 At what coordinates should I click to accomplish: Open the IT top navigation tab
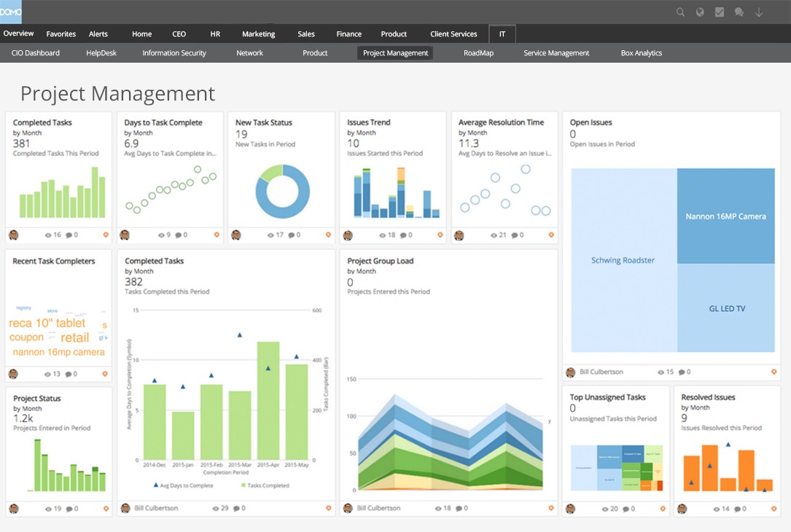[502, 34]
